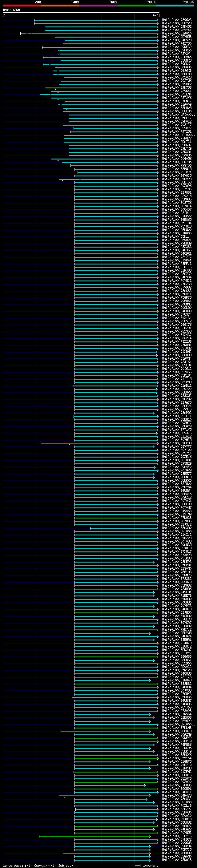Image resolution: width=197 pixels, height=868 pixels.
Task: Click the purple alignment bar for C1EC83
Action: point(100,443)
